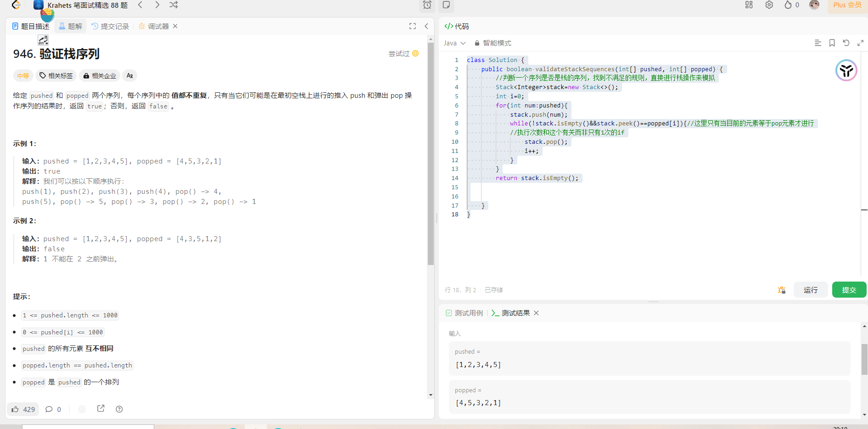Switch to the 调试器 tab
The height and width of the screenshot is (429, 868).
click(x=154, y=26)
